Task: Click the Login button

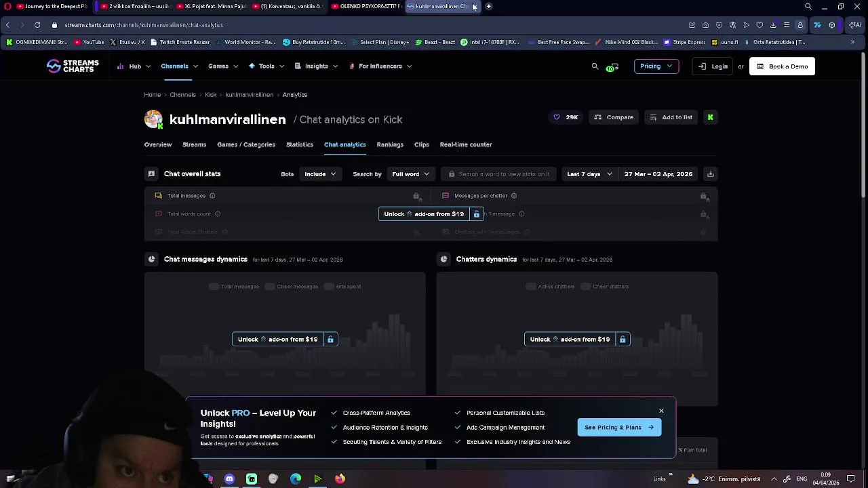Action: tap(713, 66)
